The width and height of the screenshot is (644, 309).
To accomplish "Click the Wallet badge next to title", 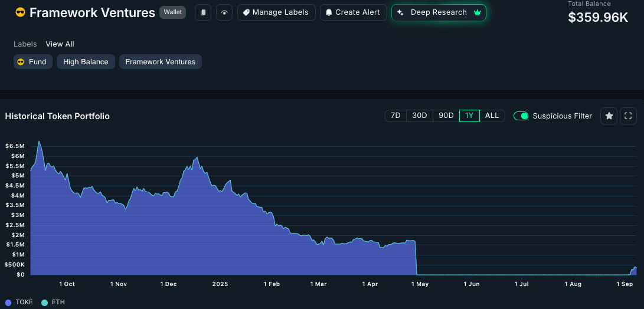I will [x=172, y=12].
